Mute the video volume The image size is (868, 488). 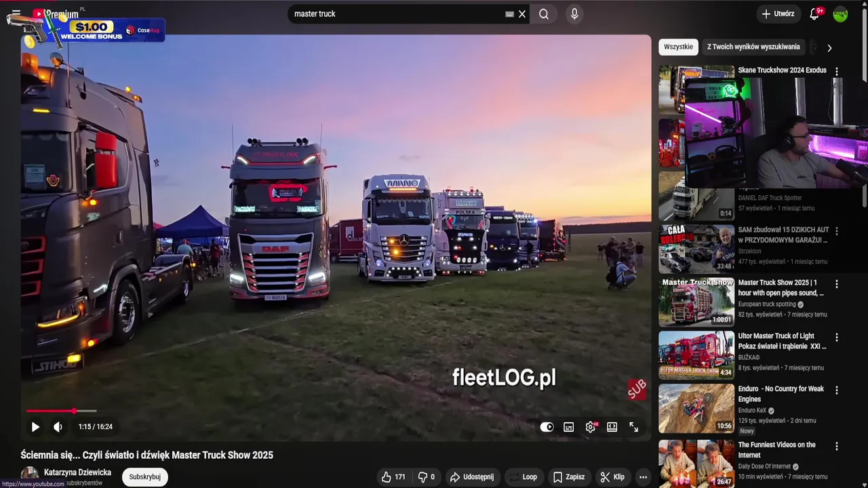[x=58, y=427]
